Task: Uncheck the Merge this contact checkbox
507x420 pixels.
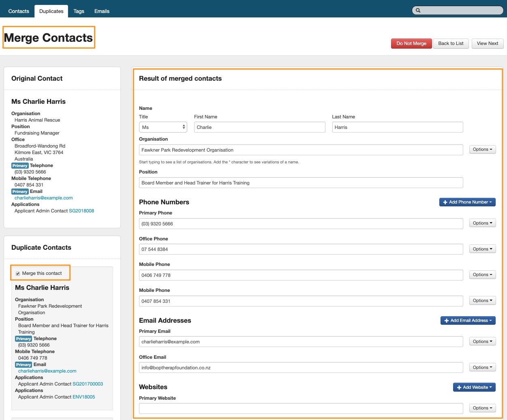Action: point(18,274)
